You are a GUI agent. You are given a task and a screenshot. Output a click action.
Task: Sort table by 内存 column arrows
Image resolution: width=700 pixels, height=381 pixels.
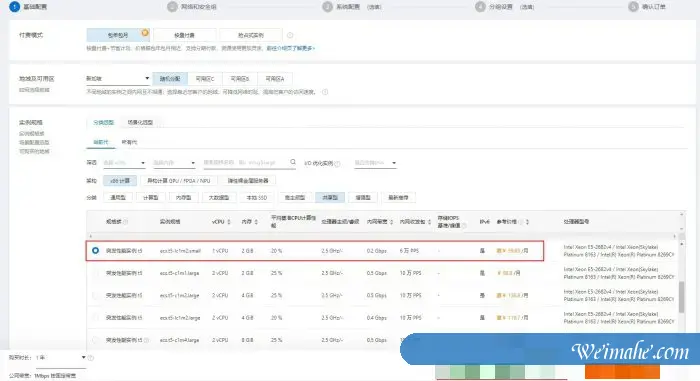point(256,222)
